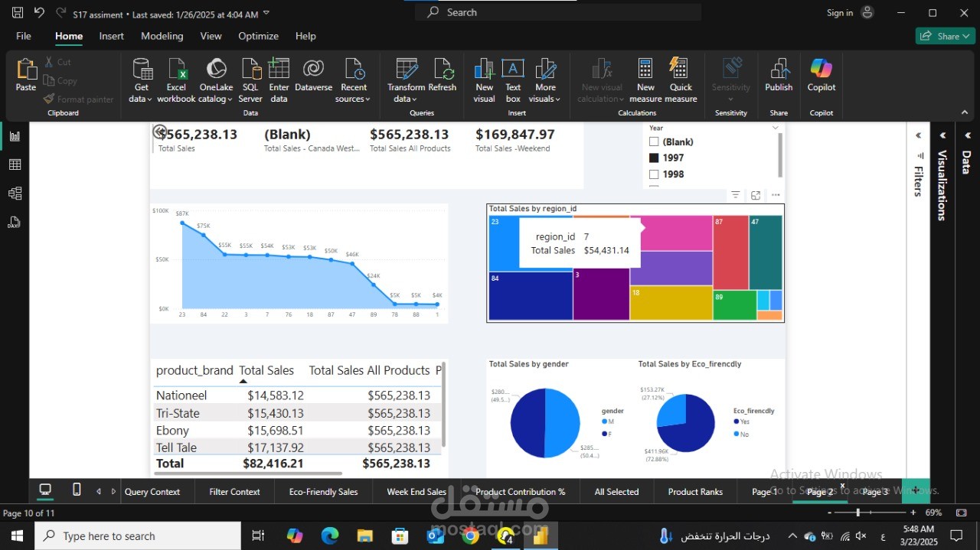Open the treemap filter icon
Viewport: 980px width, 550px height.
click(735, 196)
